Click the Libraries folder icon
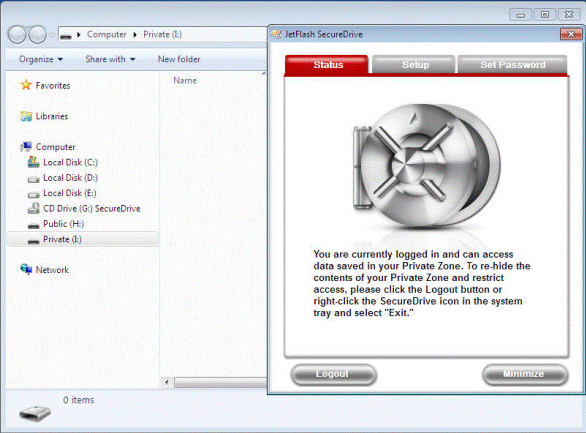Image resolution: width=586 pixels, height=433 pixels. click(x=26, y=116)
